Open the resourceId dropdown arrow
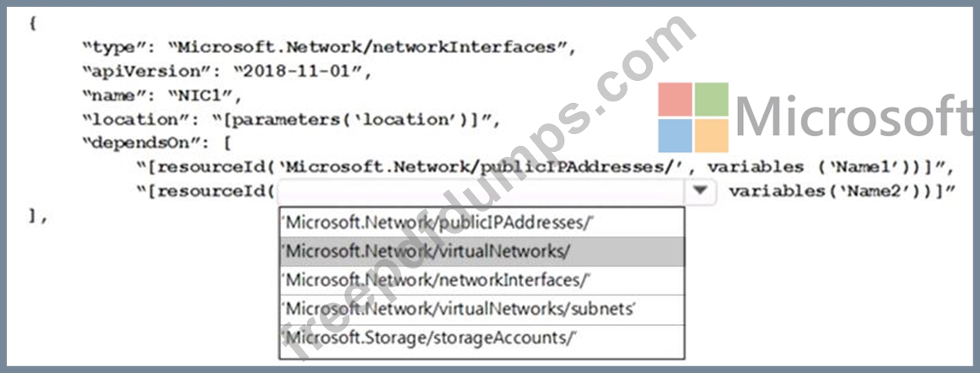 [700, 192]
